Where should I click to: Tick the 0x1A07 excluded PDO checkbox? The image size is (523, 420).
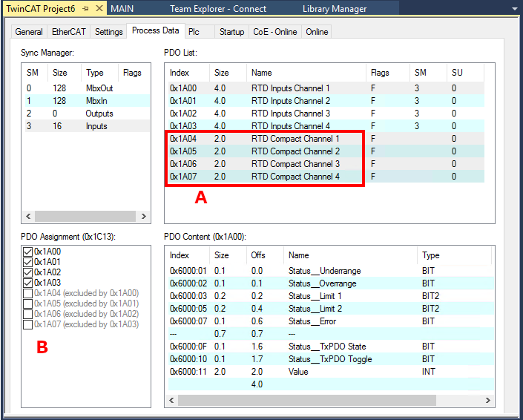pos(27,324)
